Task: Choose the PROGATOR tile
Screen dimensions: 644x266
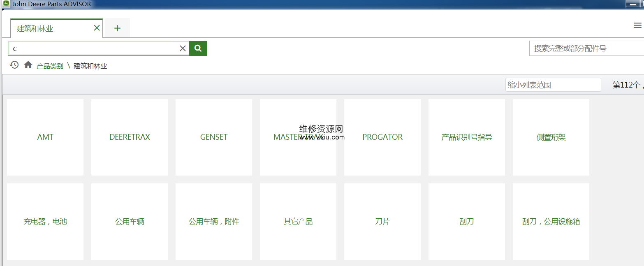Action: [x=382, y=137]
